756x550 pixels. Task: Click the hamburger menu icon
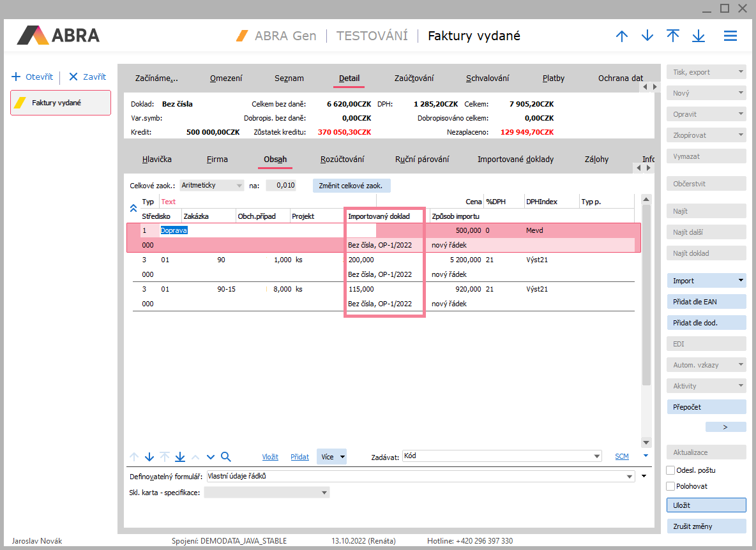click(x=730, y=36)
